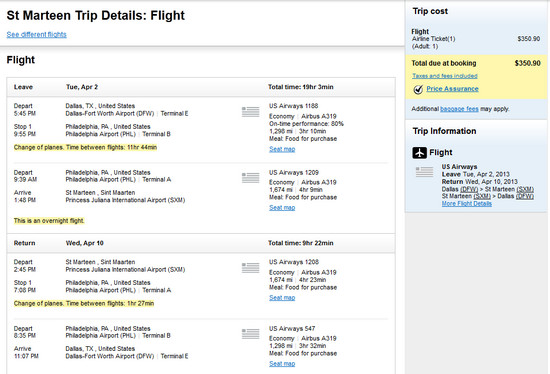
Task: Open Seat map for US Airways 1209
Action: (282, 208)
